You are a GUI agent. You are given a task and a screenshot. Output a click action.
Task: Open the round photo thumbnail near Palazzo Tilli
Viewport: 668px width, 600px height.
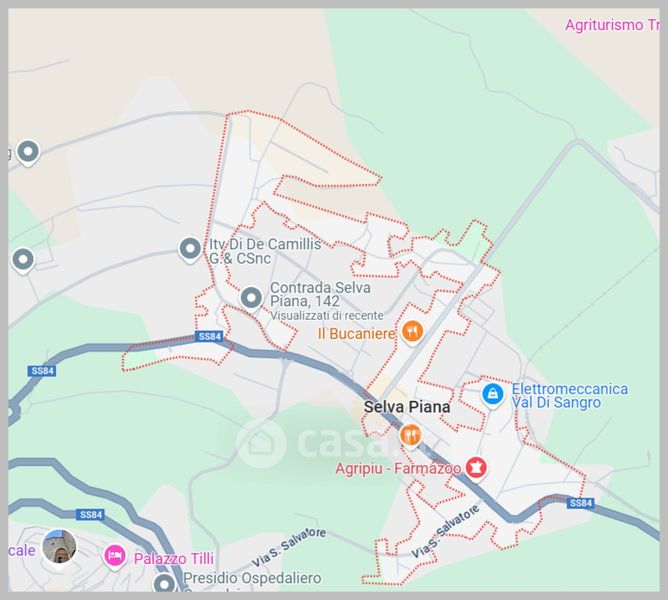pos(60,547)
